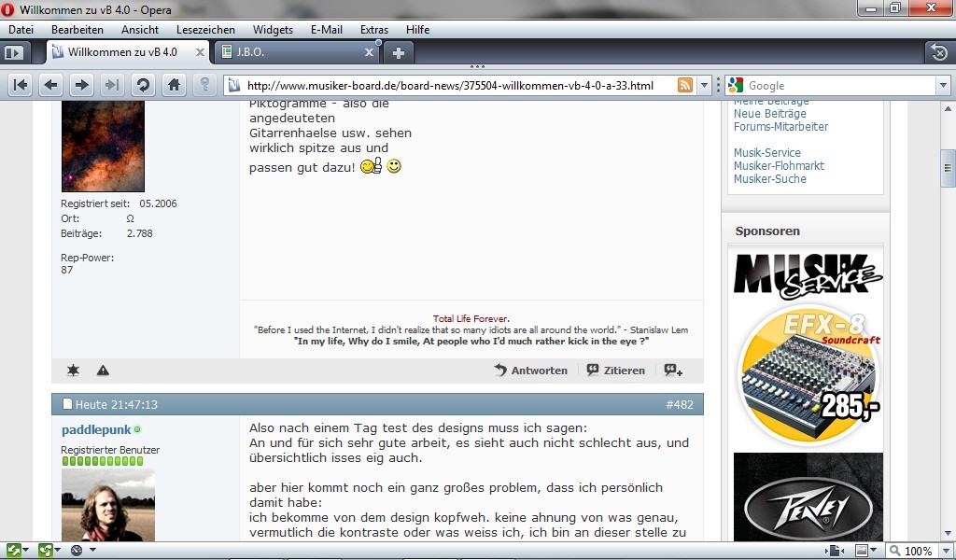Screen dimensions: 956x560
Task: Close the Willkommen zu vB 4.0 tab
Action: pyautogui.click(x=200, y=52)
